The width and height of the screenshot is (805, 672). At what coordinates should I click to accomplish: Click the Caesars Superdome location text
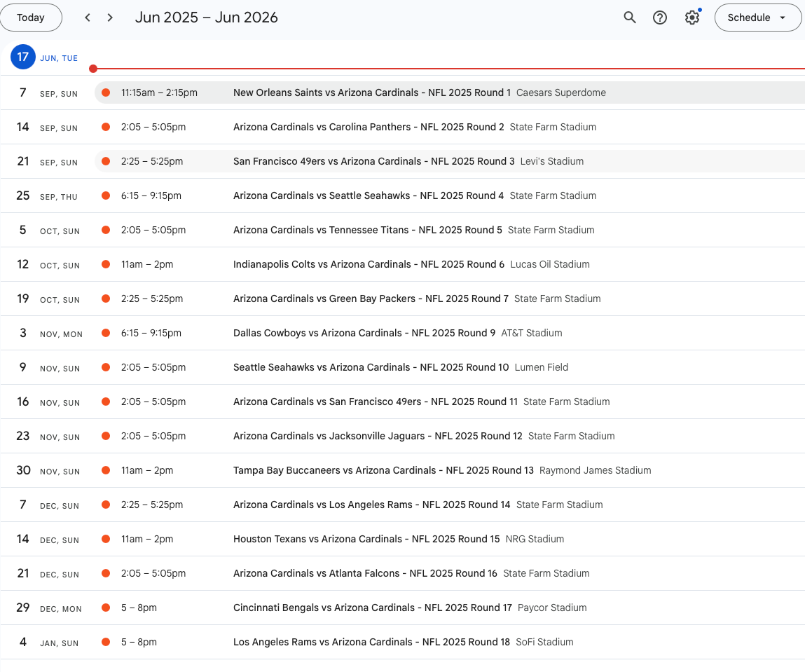tap(561, 92)
